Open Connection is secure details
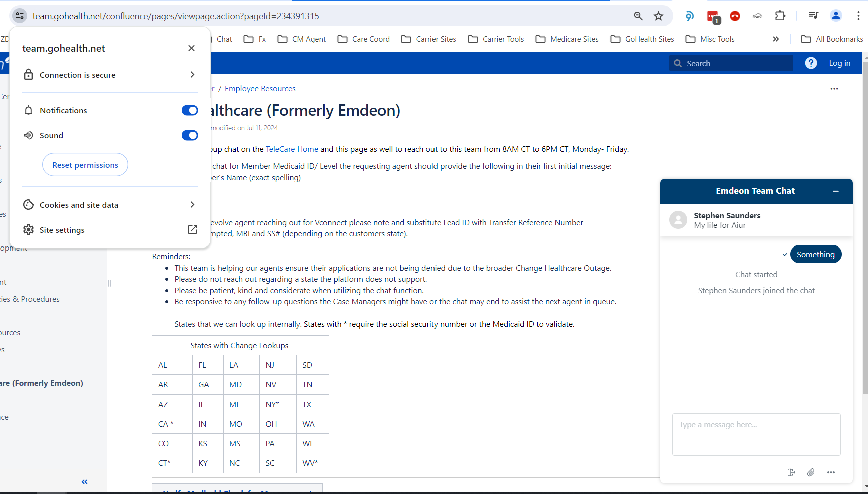Viewport: 868px width, 494px height. pos(110,75)
